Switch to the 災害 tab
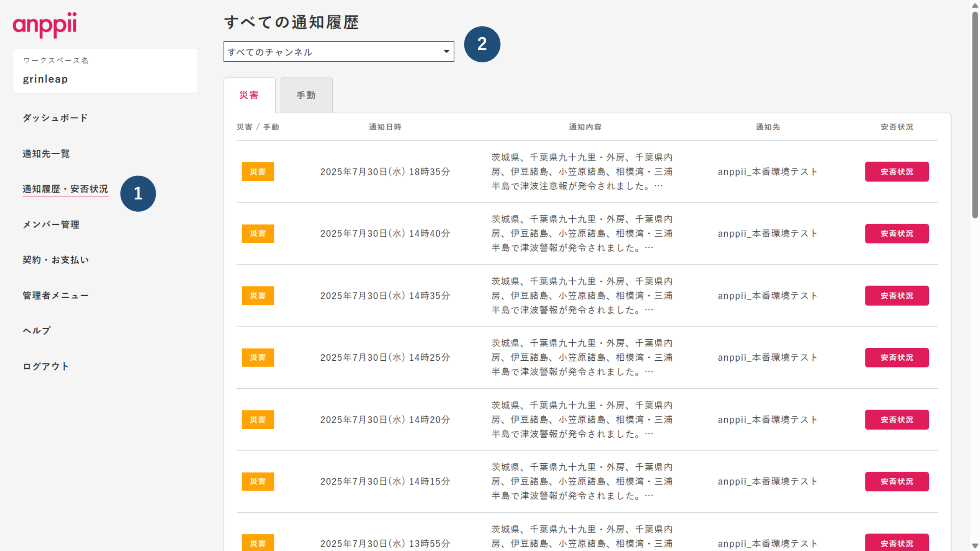This screenshot has height=551, width=980. tap(249, 95)
